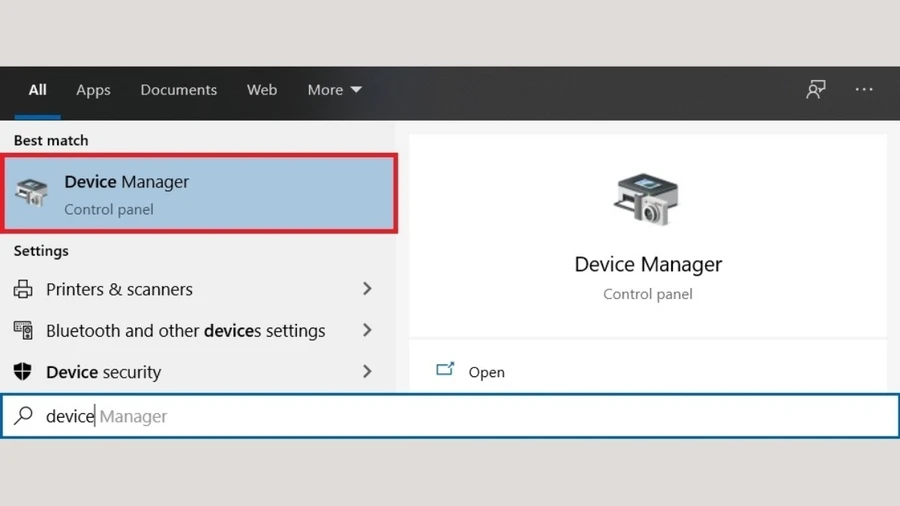Select the All tab
900x506 pixels.
(37, 90)
